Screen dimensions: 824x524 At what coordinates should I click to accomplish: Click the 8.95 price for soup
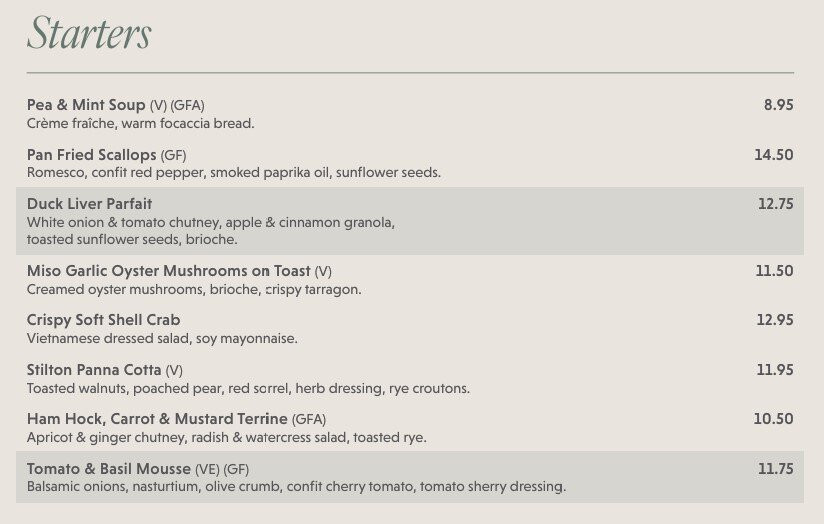[x=778, y=105]
